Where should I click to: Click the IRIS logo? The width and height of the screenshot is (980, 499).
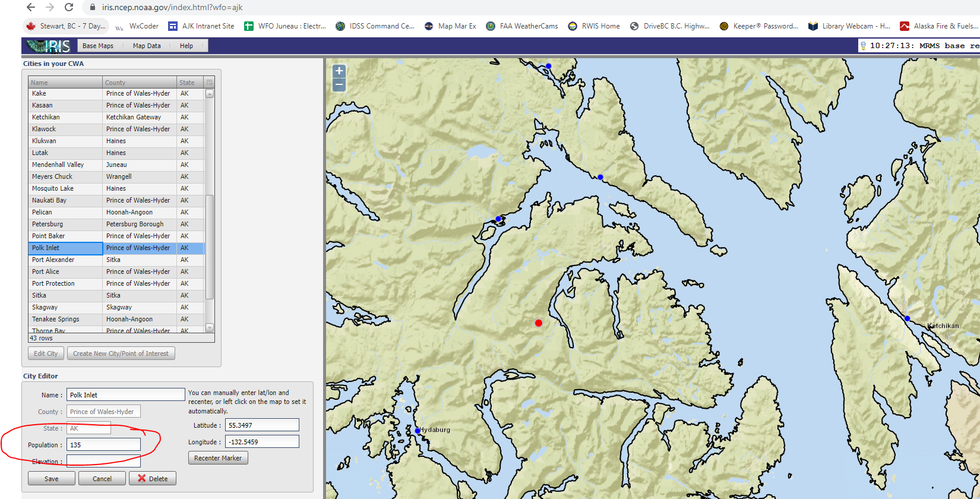pos(50,46)
